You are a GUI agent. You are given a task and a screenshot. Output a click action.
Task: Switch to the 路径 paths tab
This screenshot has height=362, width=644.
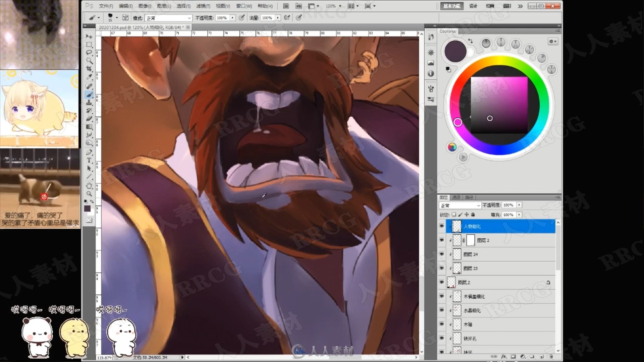tap(469, 197)
